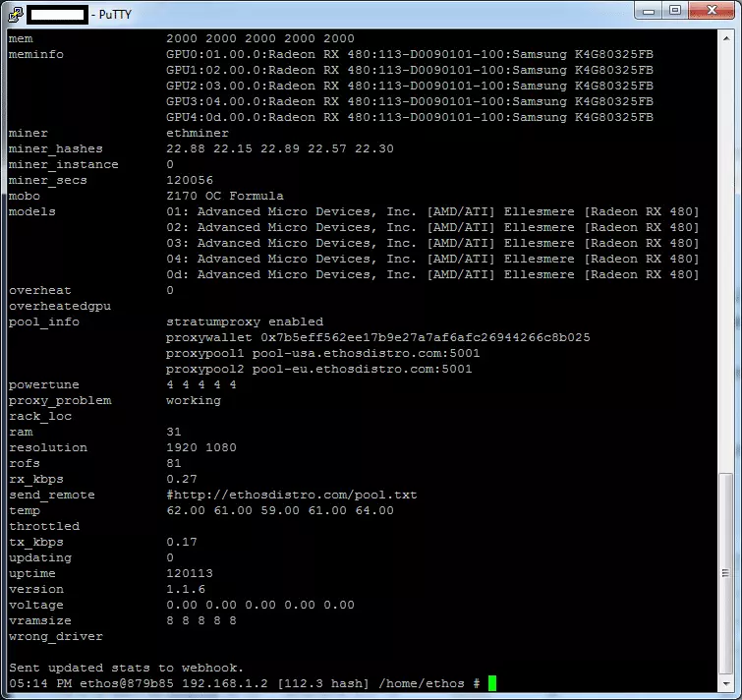Click the hash value 22.88
Image resolution: width=742 pixels, height=700 pixels.
tap(186, 148)
